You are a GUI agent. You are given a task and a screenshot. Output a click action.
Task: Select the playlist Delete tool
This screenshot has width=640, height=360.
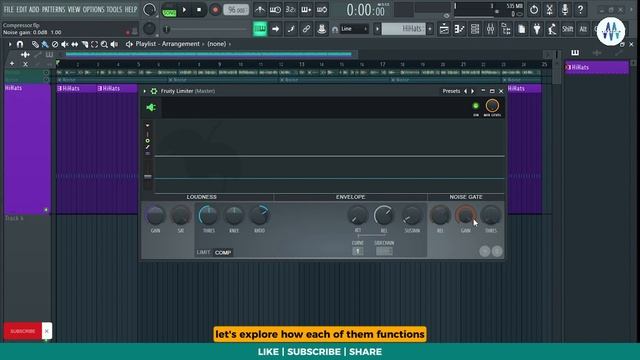click(55, 44)
